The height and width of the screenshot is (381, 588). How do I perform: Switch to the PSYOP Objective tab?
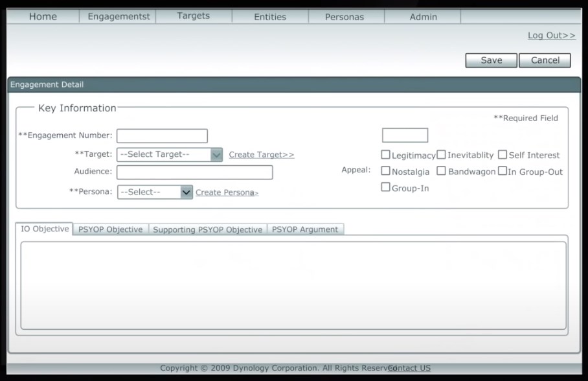click(111, 229)
